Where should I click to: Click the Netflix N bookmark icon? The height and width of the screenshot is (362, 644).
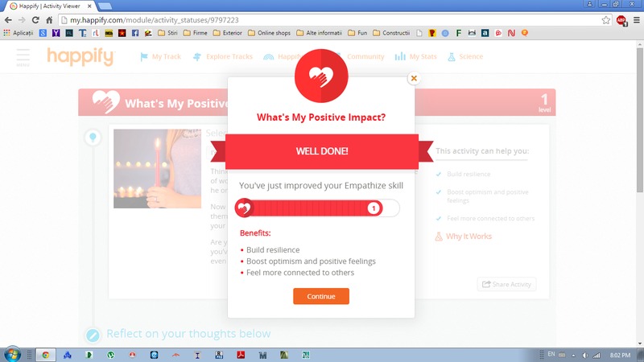coord(511,33)
